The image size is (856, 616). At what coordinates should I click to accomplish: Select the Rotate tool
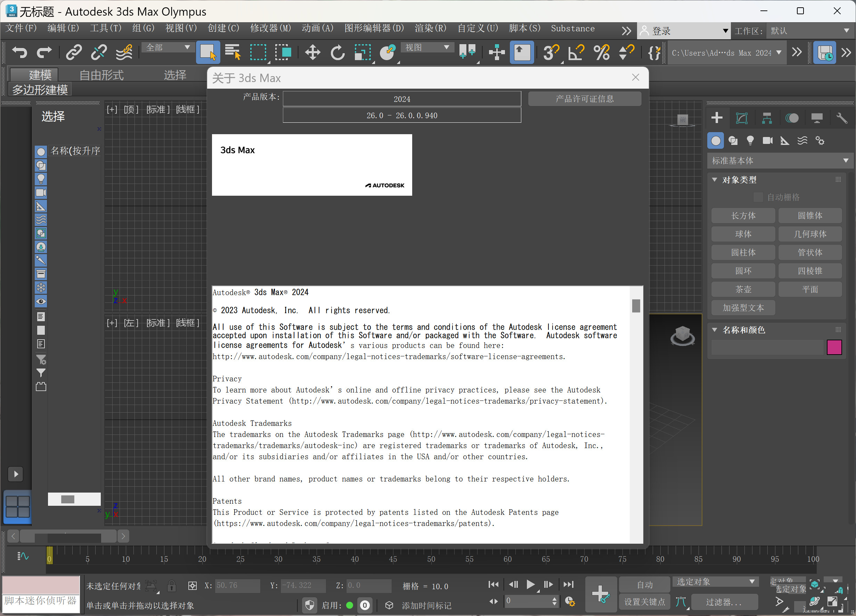click(x=337, y=52)
